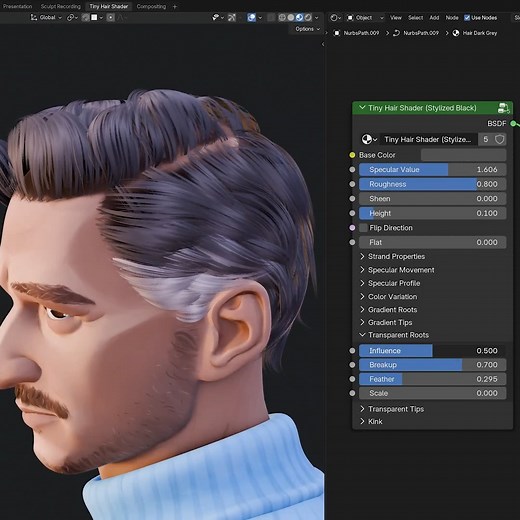Viewport: 520px width, 520px height.
Task: Open the node group browse dropdown icon
Action: [x=369, y=139]
